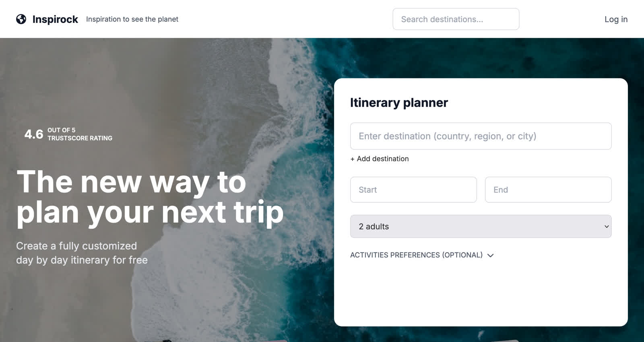The width and height of the screenshot is (644, 342).
Task: Click the Enter destination input field
Action: pyautogui.click(x=481, y=136)
